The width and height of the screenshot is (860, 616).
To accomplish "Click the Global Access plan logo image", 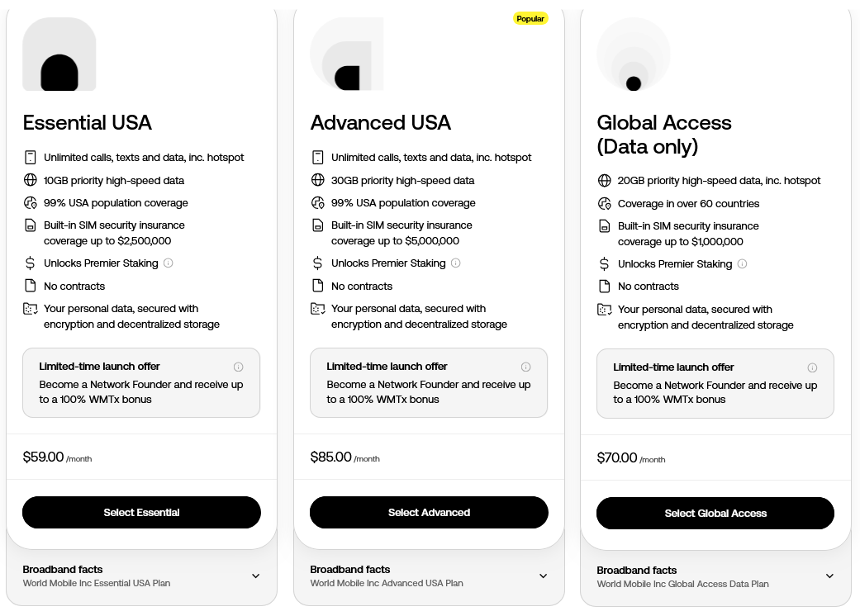I will coord(634,54).
